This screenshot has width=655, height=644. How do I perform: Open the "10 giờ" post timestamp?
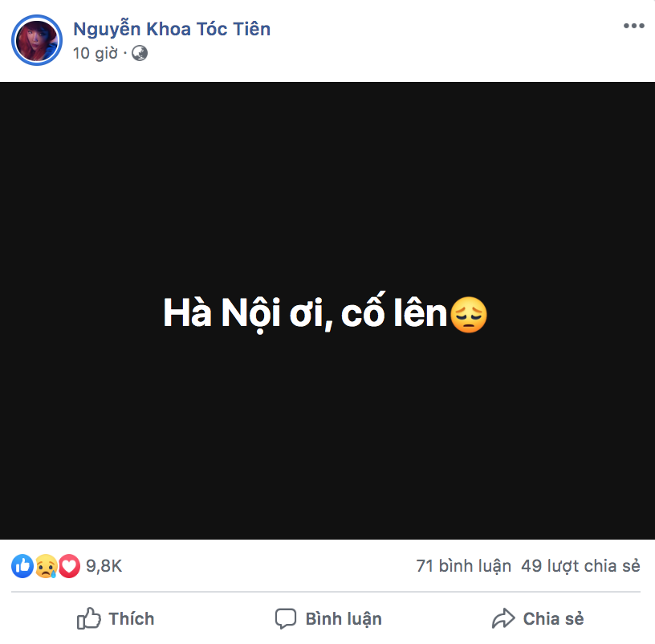[x=95, y=54]
